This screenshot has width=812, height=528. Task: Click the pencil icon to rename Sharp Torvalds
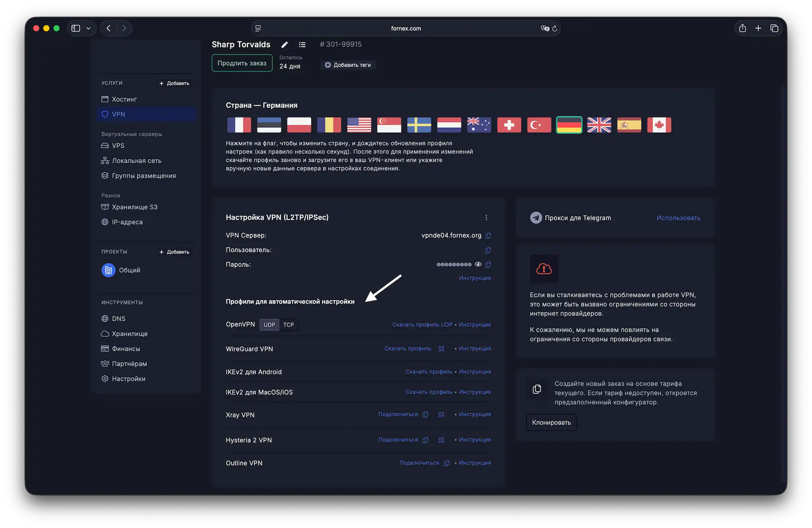point(285,45)
